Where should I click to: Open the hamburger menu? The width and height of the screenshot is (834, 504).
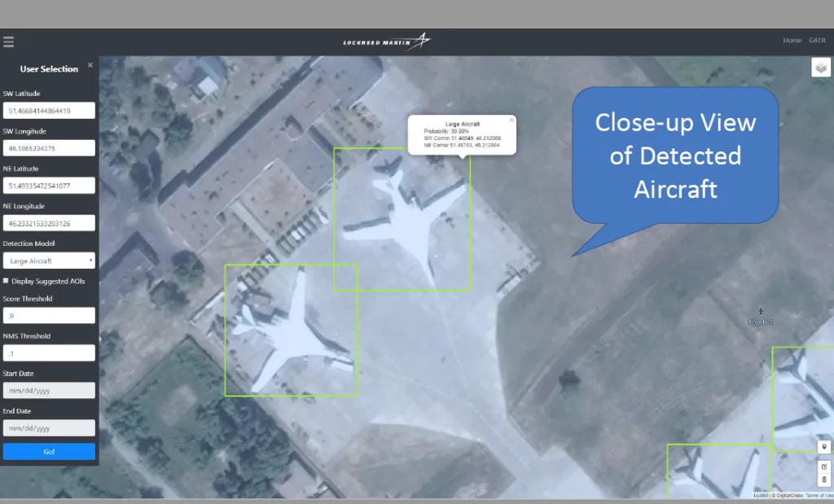tap(8, 42)
